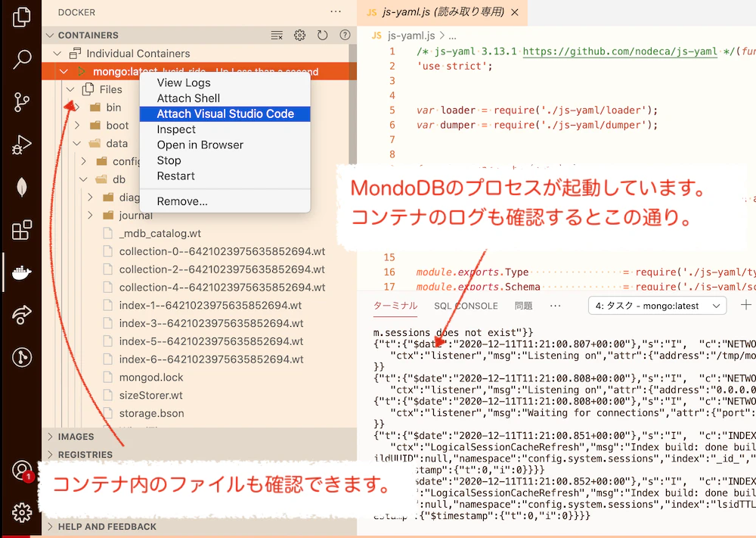Screen dimensions: 756x538
Task: Refresh the Containers list
Action: pyautogui.click(x=322, y=36)
